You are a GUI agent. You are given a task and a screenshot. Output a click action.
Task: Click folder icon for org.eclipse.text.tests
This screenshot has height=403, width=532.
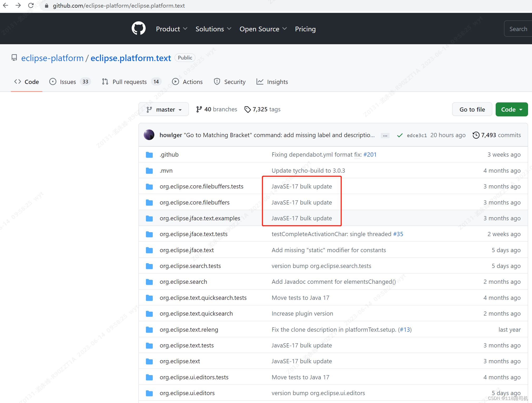(149, 345)
